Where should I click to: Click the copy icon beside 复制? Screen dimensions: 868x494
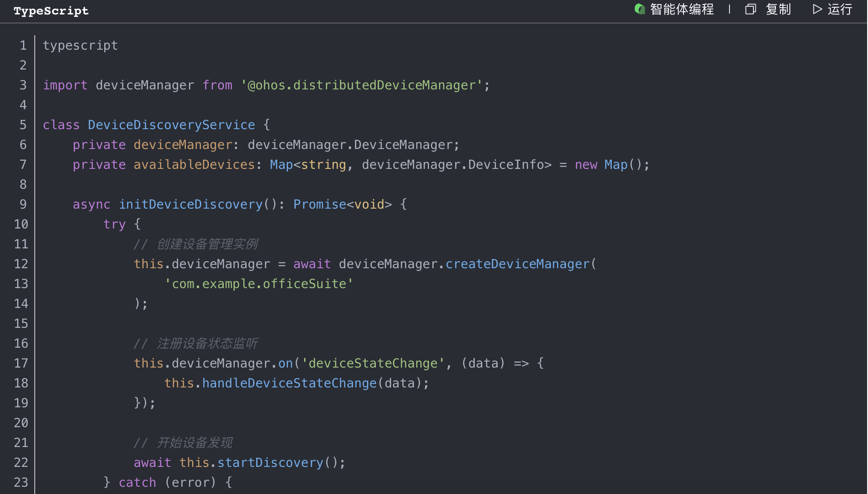pyautogui.click(x=750, y=9)
